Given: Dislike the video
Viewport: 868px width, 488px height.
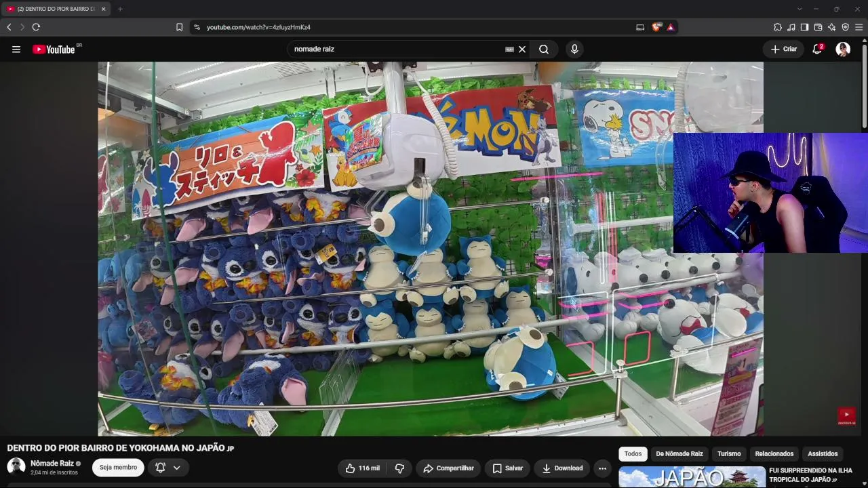Looking at the screenshot, I should pos(399,468).
